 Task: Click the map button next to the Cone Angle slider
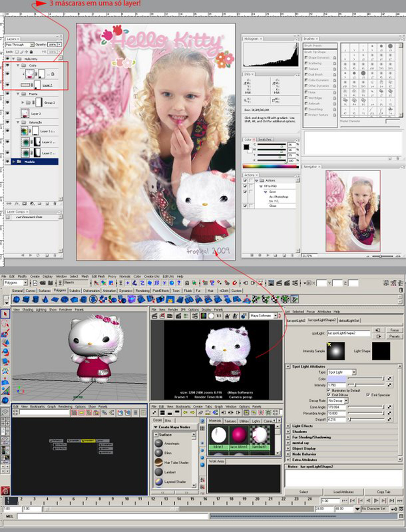[x=389, y=407]
